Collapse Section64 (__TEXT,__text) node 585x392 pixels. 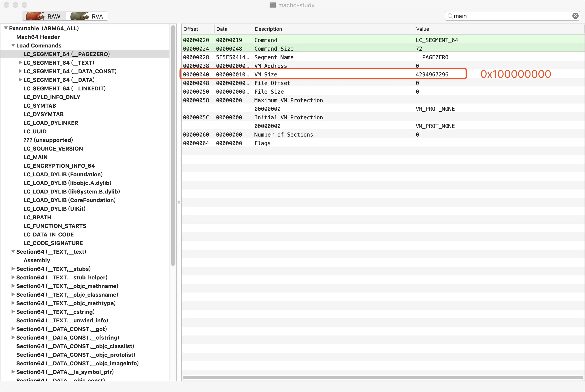13,252
